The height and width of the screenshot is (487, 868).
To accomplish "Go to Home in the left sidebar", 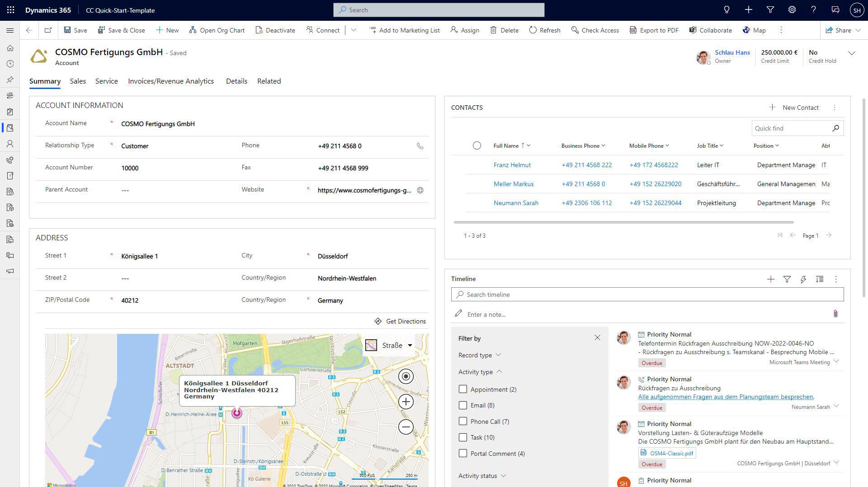I will pos(10,48).
